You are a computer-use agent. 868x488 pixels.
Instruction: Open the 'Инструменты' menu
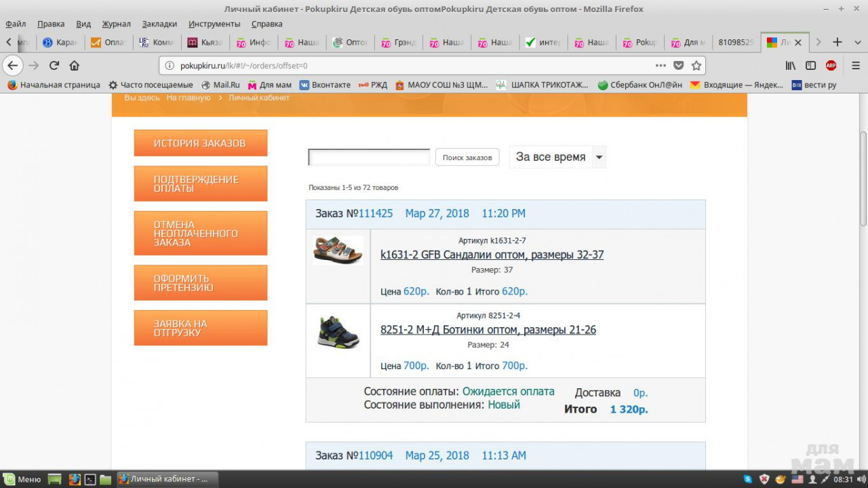coord(214,24)
